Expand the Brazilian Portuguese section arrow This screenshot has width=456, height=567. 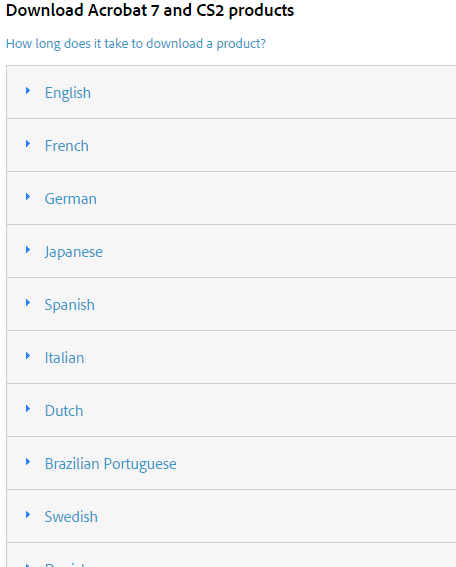point(28,462)
